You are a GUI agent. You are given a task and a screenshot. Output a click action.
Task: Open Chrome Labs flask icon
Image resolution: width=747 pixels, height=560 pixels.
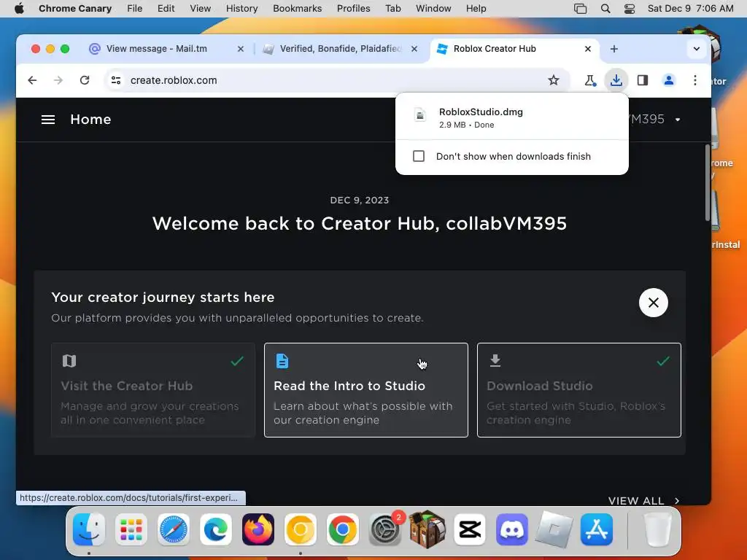pos(589,80)
